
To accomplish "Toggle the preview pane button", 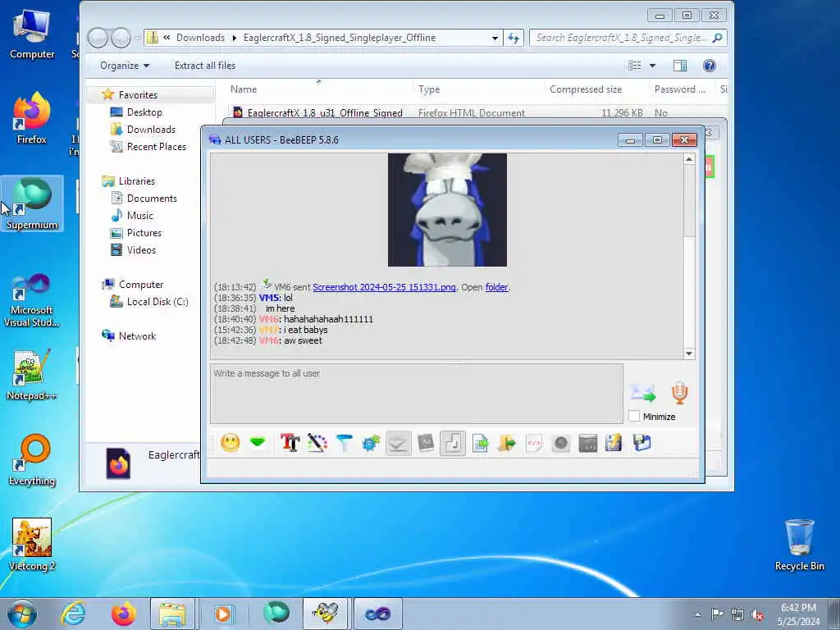I will point(680,66).
